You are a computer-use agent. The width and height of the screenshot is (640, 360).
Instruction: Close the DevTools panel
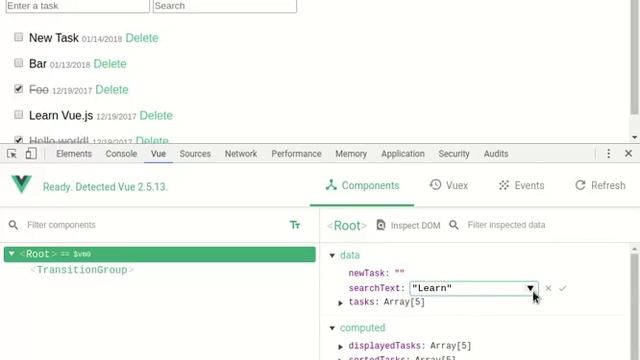(628, 153)
